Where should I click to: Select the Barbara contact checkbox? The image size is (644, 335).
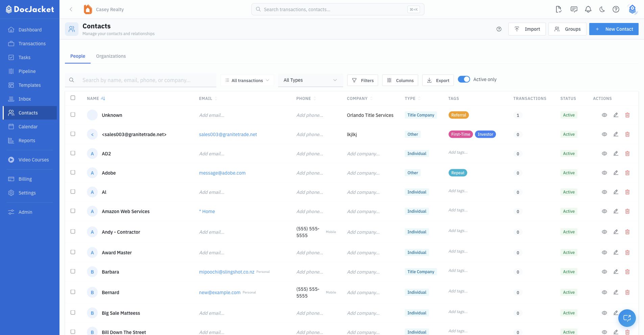(x=73, y=272)
